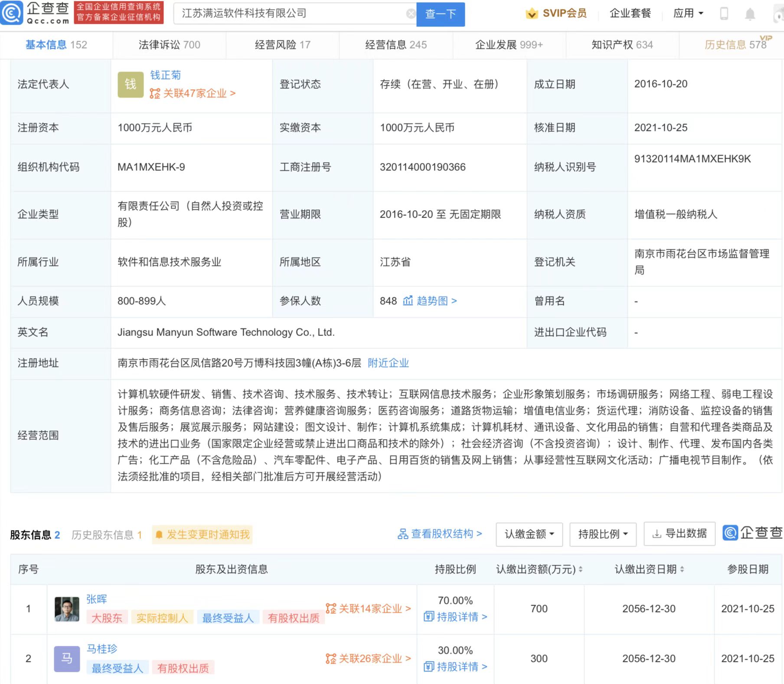Screen dimensions: 784x684
Task: Click 持股详情 link under 70.00%
Action: [x=455, y=616]
